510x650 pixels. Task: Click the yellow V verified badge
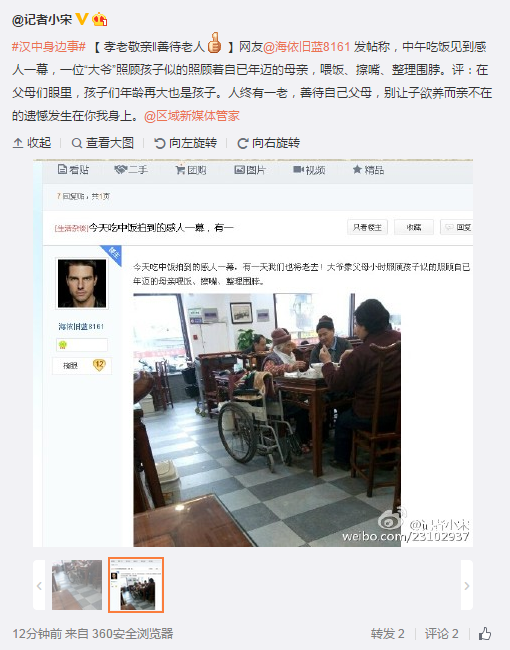[x=82, y=19]
